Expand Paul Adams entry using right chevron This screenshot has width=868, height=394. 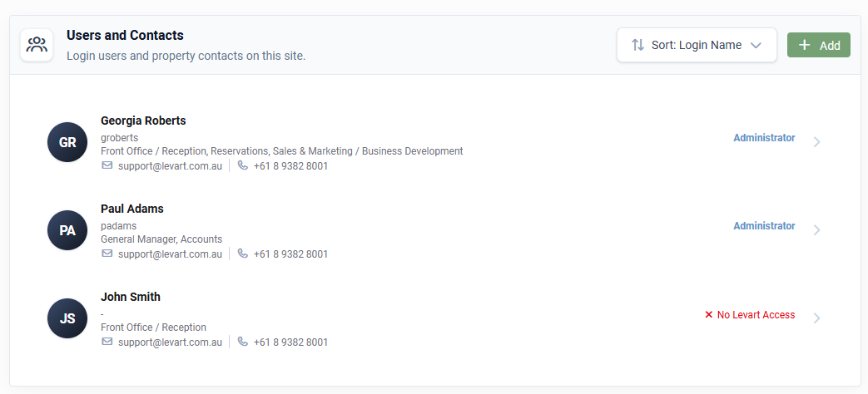816,230
